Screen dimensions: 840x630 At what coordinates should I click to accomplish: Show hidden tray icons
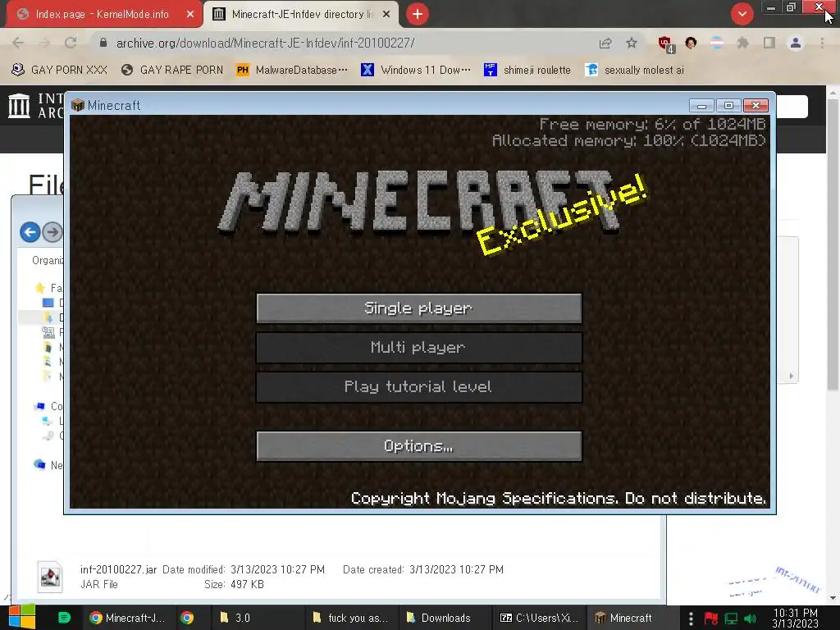(x=691, y=619)
